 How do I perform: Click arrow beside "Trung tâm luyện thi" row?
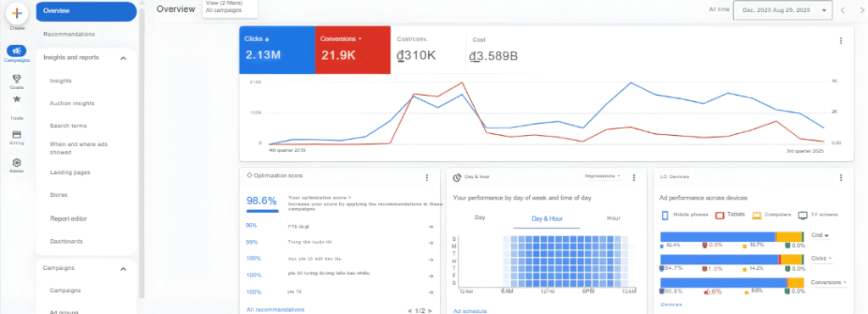[430, 243]
